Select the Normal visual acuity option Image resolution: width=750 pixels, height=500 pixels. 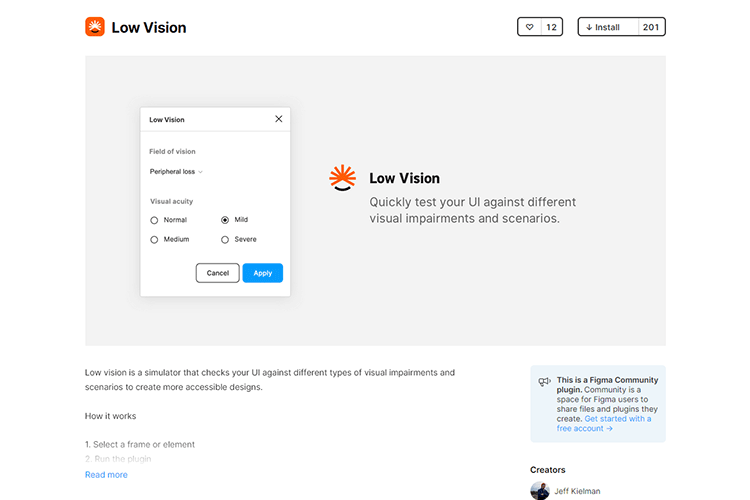click(154, 220)
